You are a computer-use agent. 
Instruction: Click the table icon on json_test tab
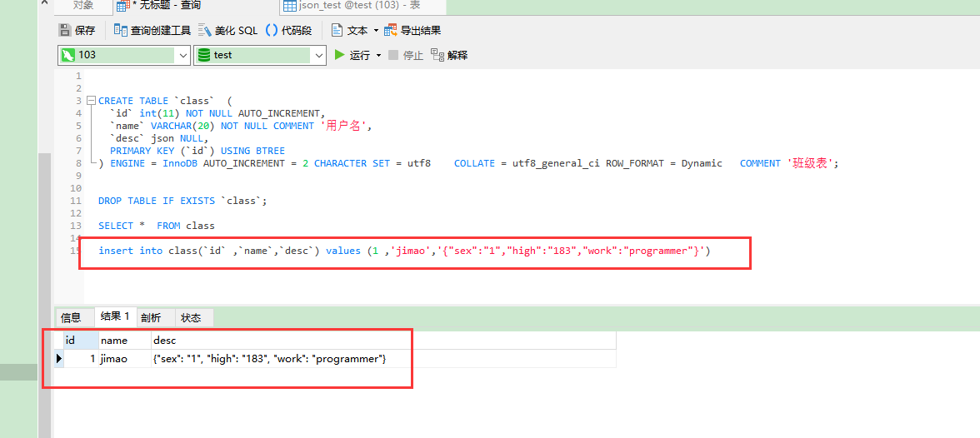(x=289, y=7)
